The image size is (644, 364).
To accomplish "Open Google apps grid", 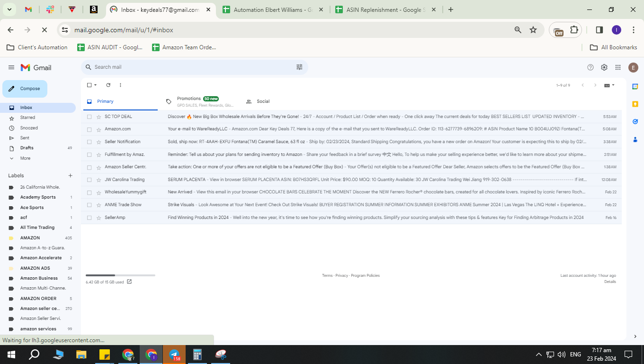I will tap(618, 67).
